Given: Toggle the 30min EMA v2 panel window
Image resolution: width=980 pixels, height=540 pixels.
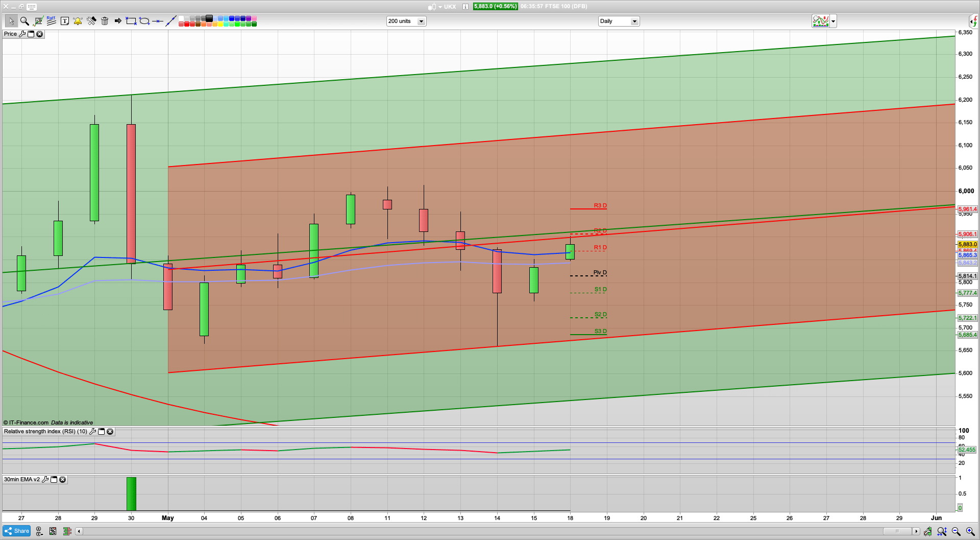Looking at the screenshot, I should tap(54, 480).
